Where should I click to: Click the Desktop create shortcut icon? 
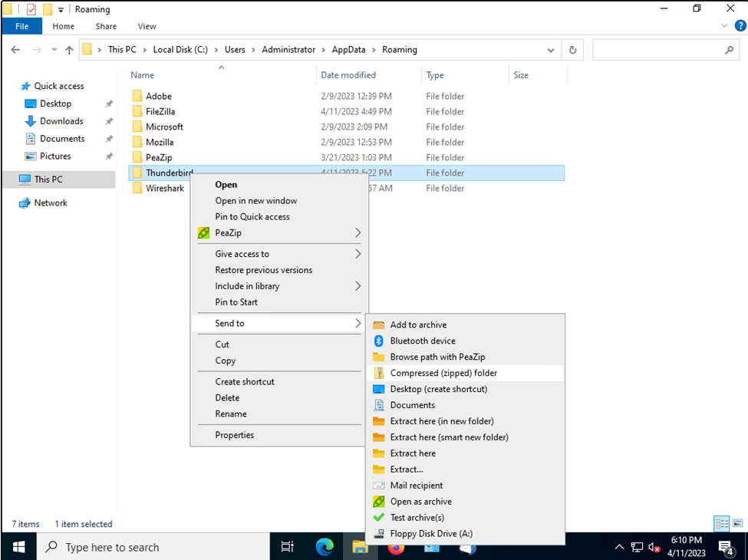coord(379,389)
